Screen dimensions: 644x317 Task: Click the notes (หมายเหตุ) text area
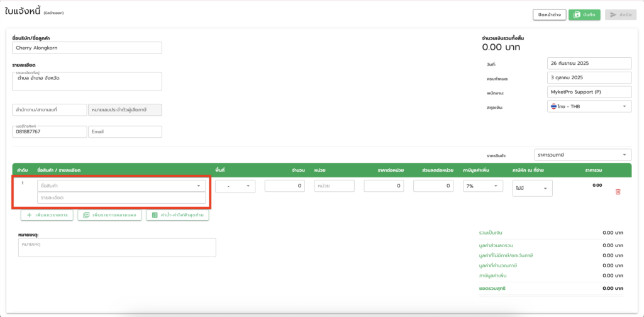[x=117, y=247]
